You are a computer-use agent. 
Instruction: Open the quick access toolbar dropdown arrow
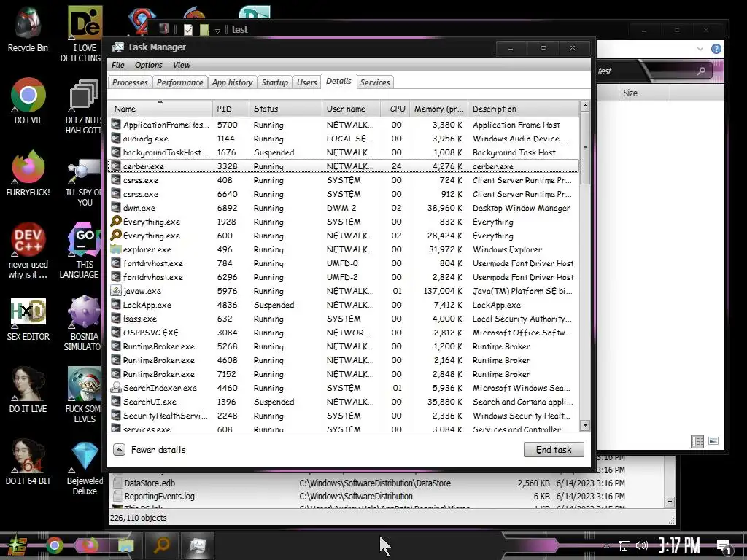(217, 31)
